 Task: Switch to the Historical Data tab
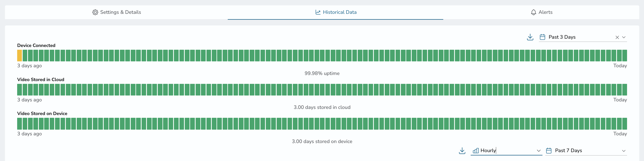[x=335, y=12]
